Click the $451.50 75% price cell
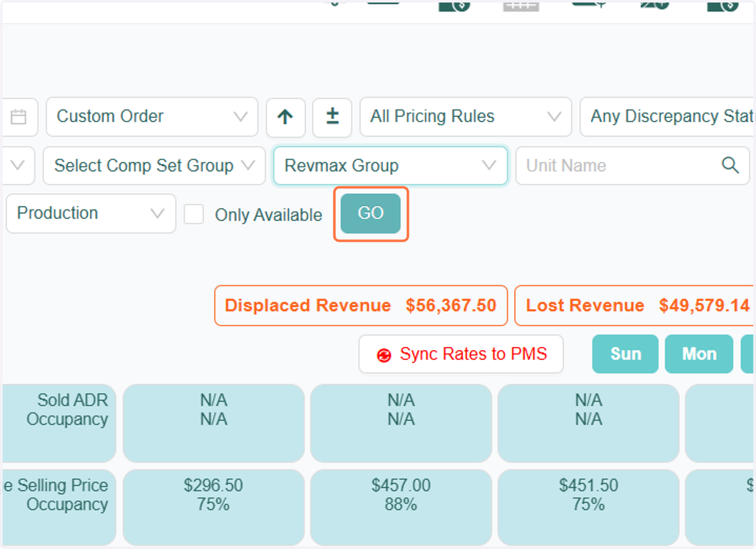Viewport: 756px width, 549px height. 588,507
